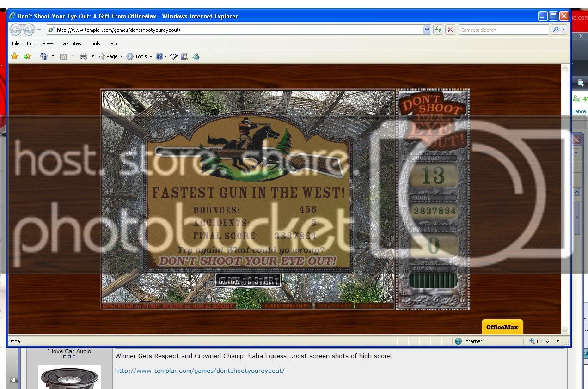This screenshot has height=389, width=588.
Task: Click the Score display 3837834 in side panel
Action: coord(435,211)
